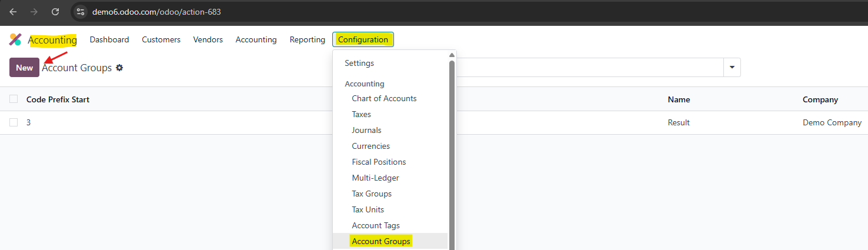This screenshot has height=250, width=868.
Task: Click browser forward arrow
Action: (34, 12)
